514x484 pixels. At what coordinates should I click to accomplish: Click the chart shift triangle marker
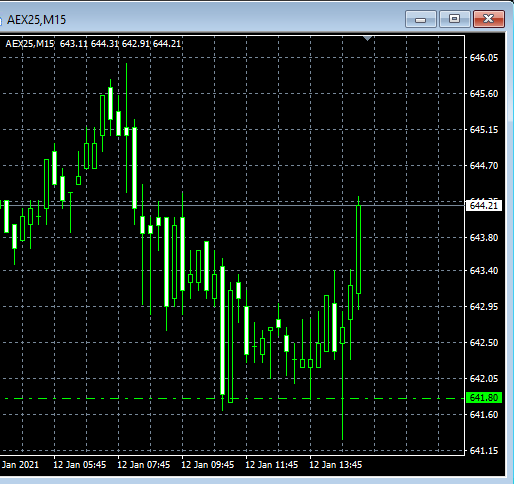pos(368,38)
